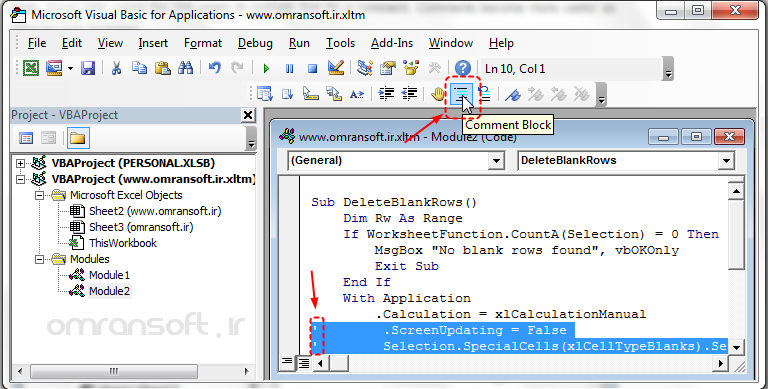The width and height of the screenshot is (768, 389).
Task: Click Project panel horizontal scrollbar thumb
Action: (x=113, y=371)
